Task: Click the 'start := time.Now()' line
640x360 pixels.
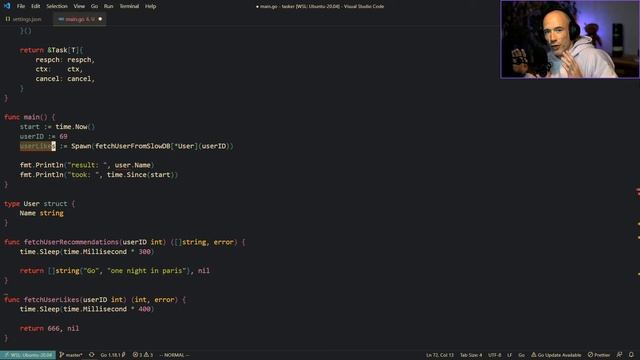Action: [57, 127]
